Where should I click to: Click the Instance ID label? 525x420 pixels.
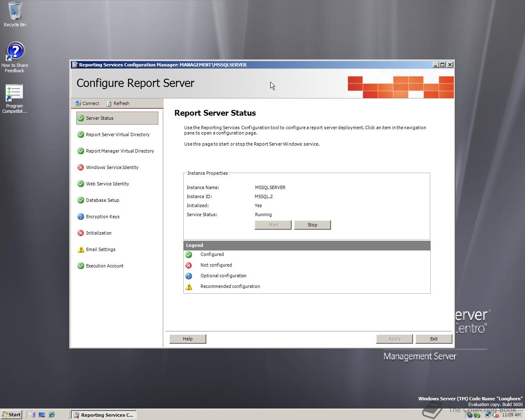pyautogui.click(x=199, y=196)
